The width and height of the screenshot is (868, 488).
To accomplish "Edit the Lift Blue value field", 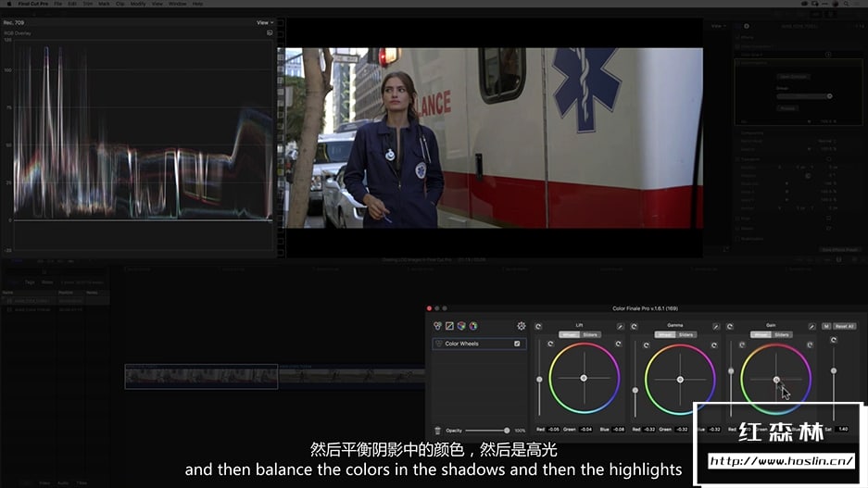I will (x=618, y=430).
